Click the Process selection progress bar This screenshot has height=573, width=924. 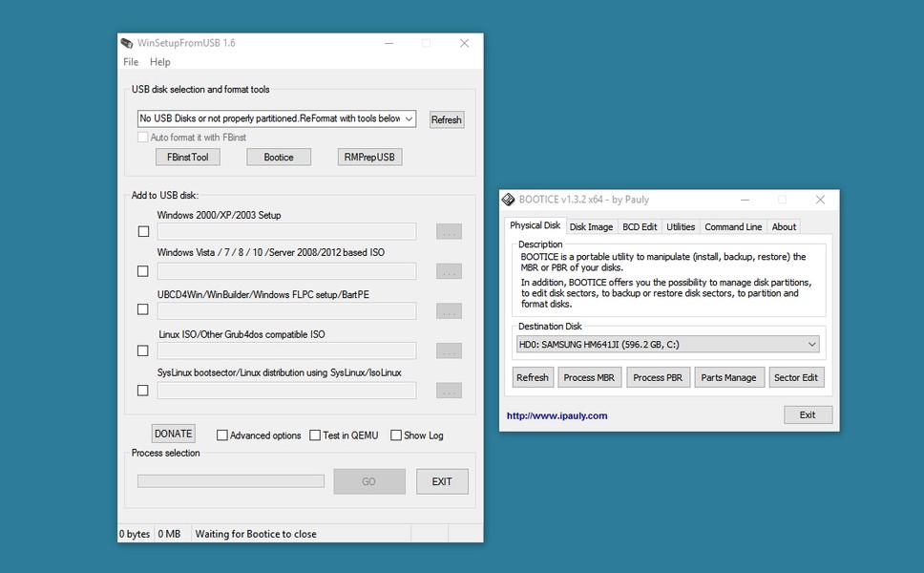231,481
